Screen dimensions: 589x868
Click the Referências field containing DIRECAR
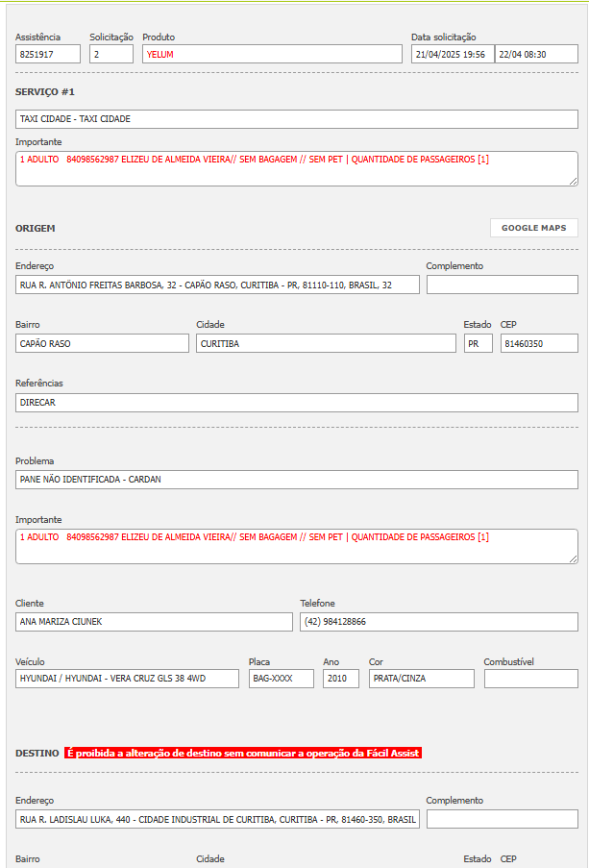(x=296, y=403)
